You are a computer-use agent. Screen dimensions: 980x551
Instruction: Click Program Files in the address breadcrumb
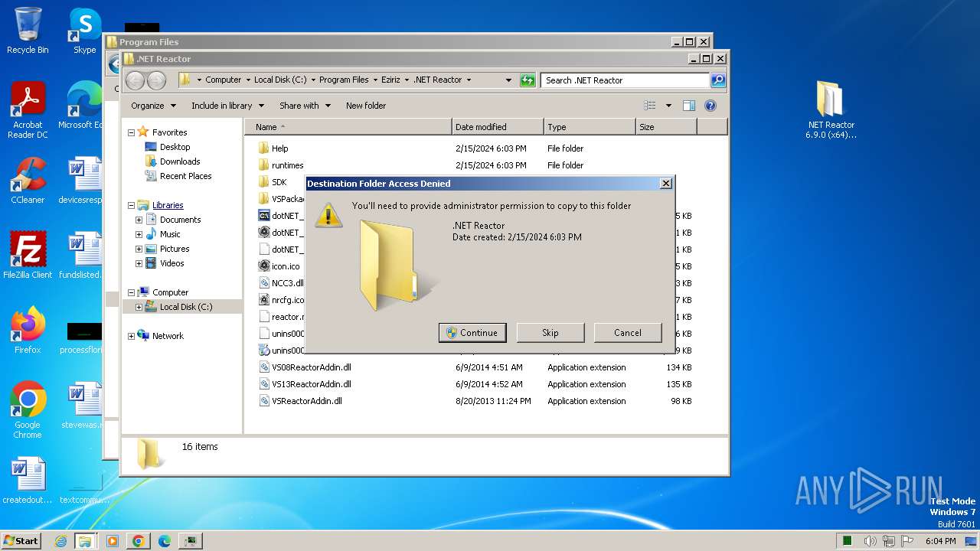point(344,80)
